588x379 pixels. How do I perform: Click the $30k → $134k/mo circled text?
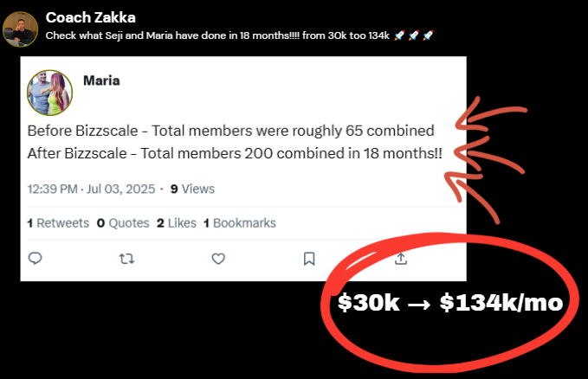(x=450, y=304)
